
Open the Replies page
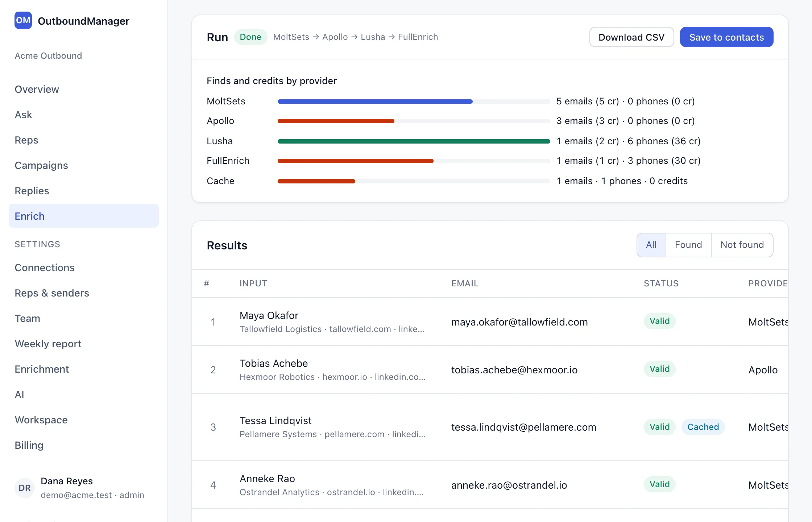84,191
